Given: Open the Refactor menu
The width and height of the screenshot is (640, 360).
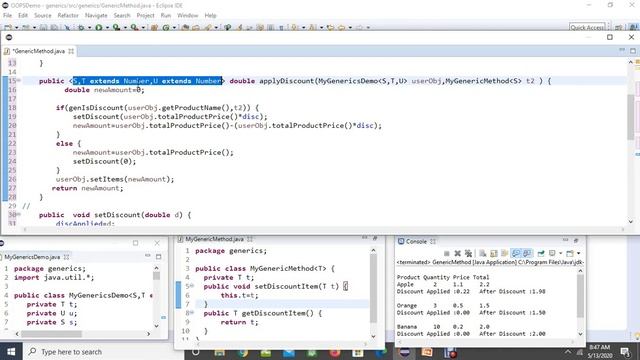Looking at the screenshot, I should tap(68, 16).
